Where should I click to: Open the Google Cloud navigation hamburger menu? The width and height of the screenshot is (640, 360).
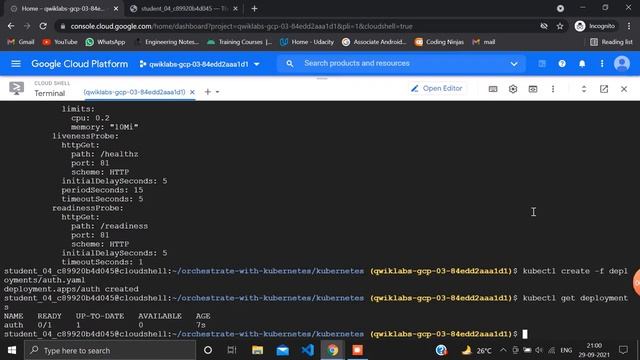click(16, 64)
